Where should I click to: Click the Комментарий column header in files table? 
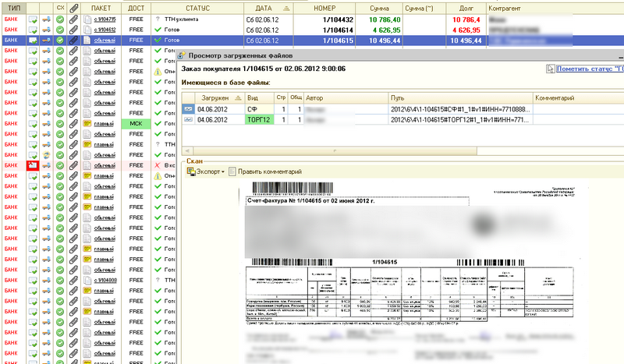(579, 98)
